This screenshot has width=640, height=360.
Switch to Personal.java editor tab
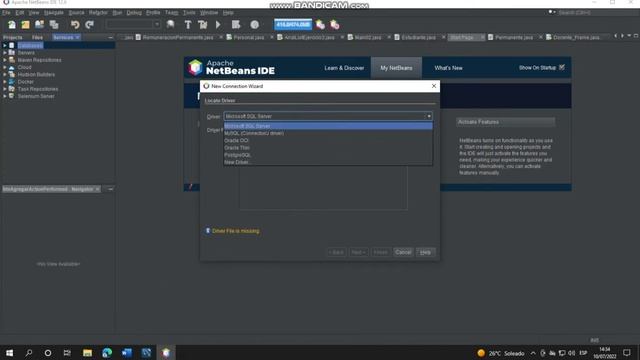click(248, 38)
